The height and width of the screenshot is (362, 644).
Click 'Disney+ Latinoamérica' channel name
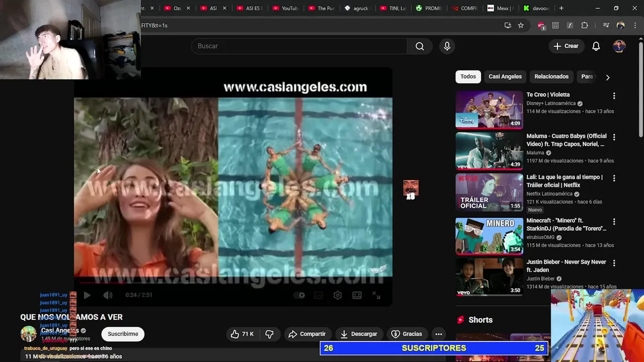tap(551, 104)
